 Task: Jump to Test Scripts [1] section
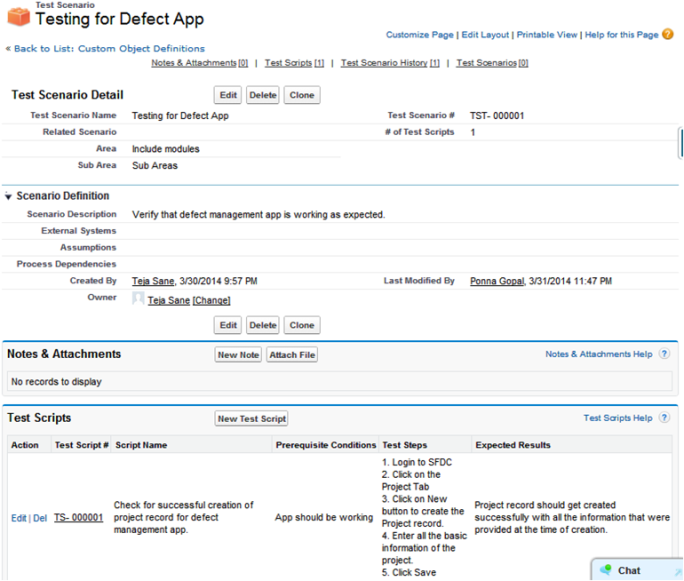click(294, 63)
